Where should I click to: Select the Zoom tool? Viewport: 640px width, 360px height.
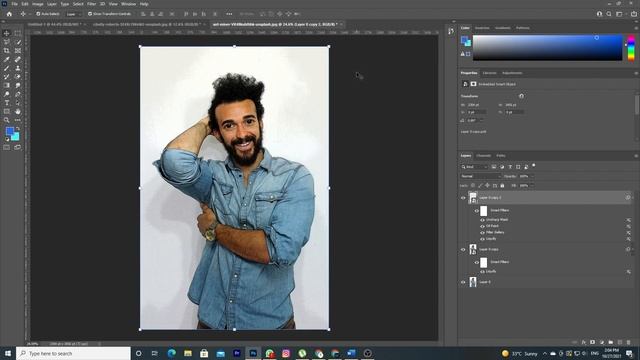tap(7, 120)
